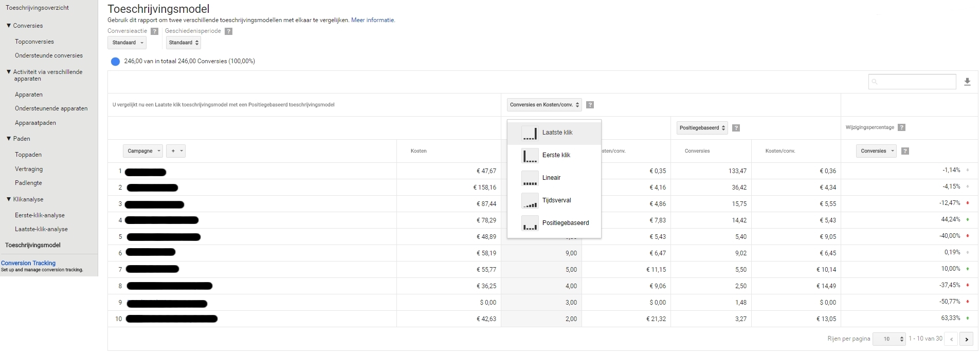This screenshot has height=356, width=980.
Task: Open help icon beside Conversies en Kosten/conv.
Action: click(590, 105)
